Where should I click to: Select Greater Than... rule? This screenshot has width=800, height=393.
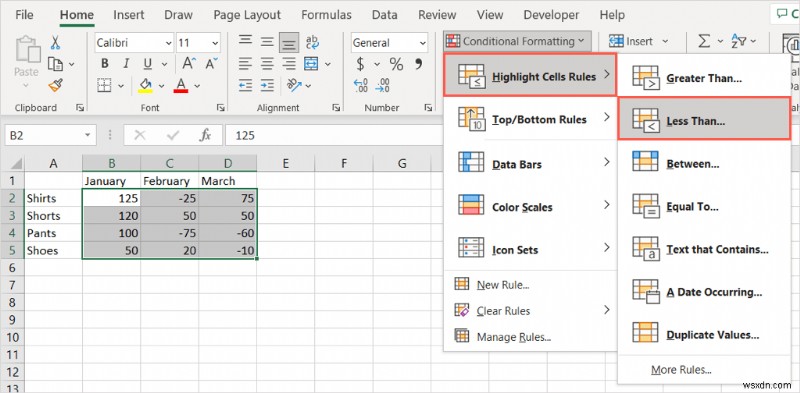point(704,78)
